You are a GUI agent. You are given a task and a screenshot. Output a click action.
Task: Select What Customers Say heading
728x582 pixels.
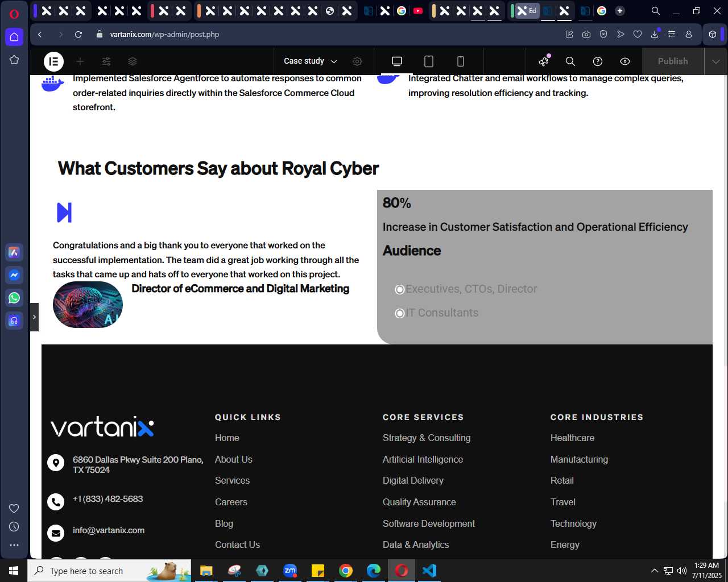218,169
